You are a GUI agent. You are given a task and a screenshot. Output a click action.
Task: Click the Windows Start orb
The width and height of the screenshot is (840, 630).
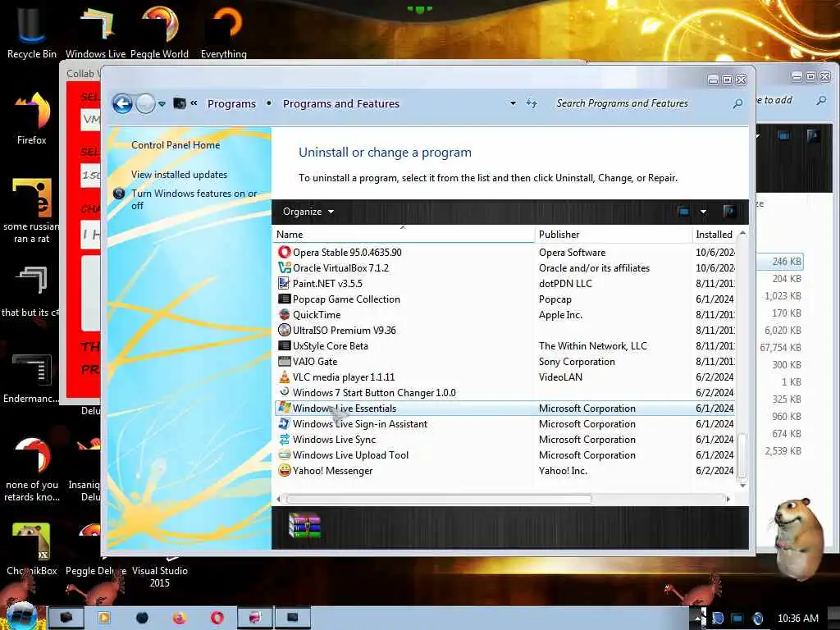point(21,617)
